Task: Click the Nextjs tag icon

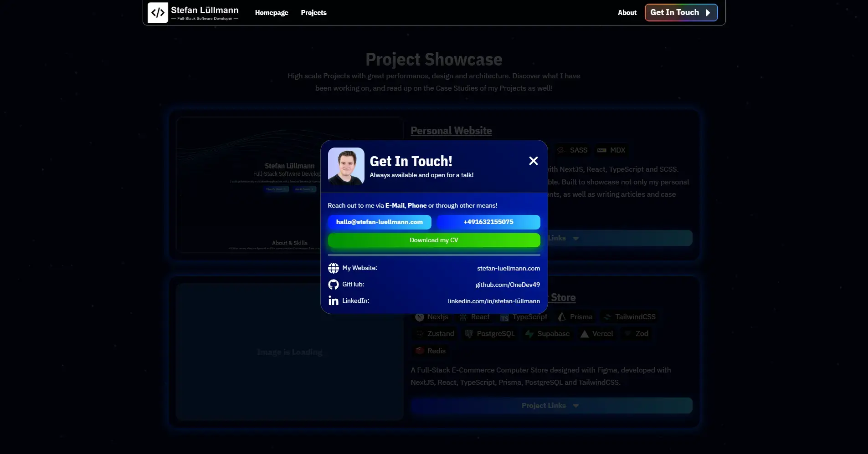Action: pos(420,317)
